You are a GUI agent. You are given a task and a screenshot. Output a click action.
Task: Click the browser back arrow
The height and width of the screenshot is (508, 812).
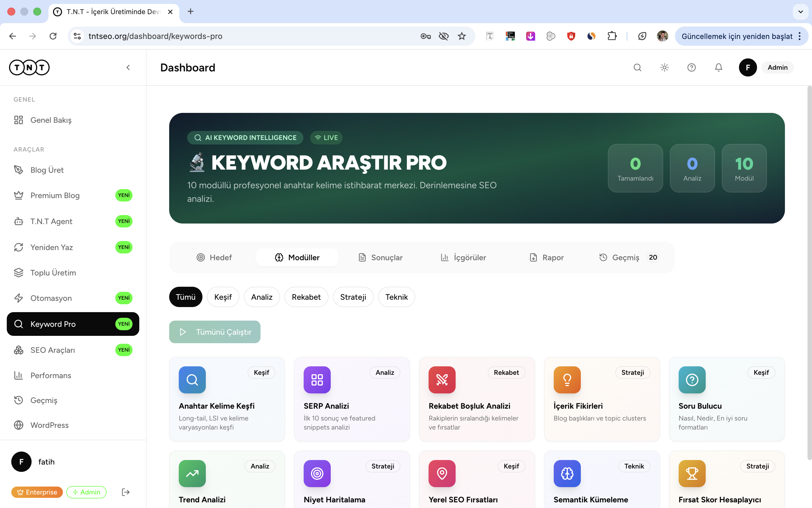point(13,36)
